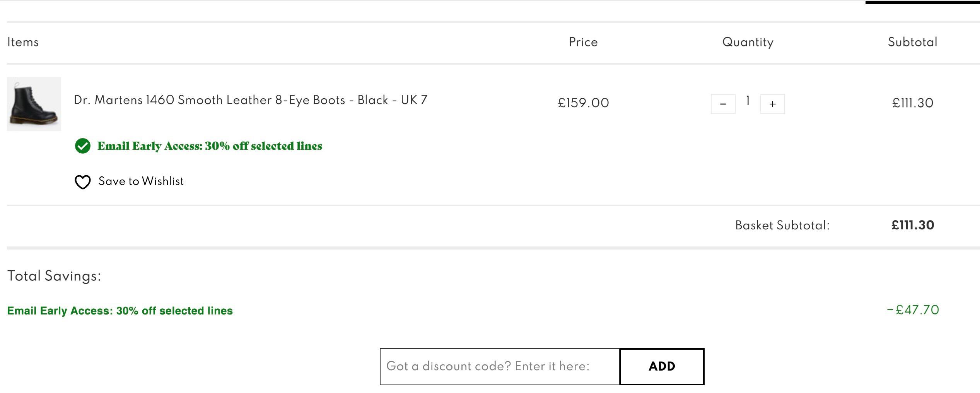Decrease quantity with the minus button
The image size is (980, 393).
click(723, 104)
